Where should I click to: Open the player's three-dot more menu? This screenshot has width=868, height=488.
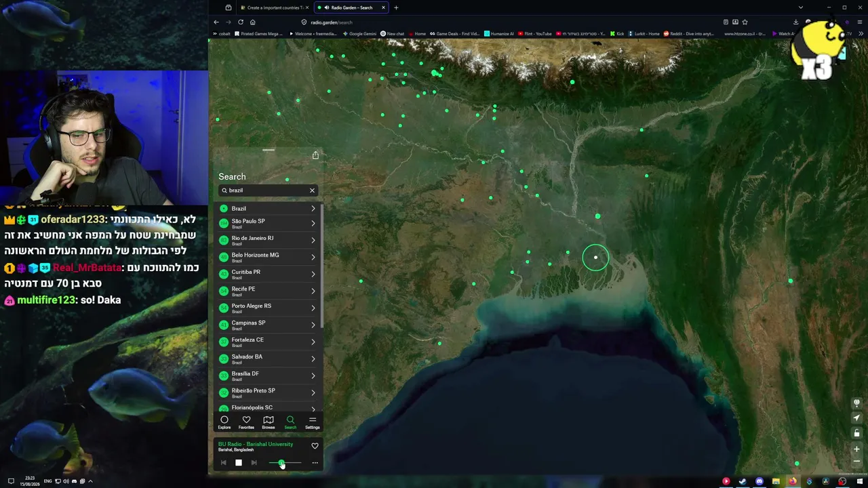click(315, 463)
